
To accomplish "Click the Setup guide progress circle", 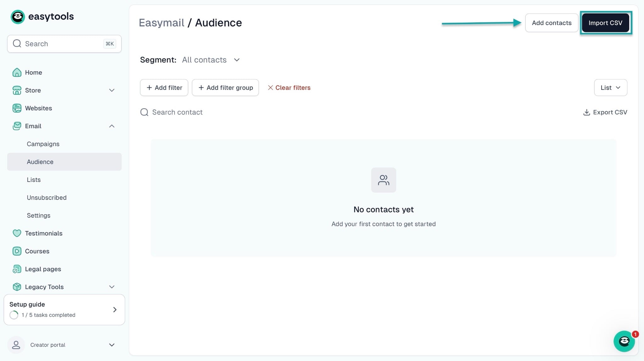I will tap(14, 315).
